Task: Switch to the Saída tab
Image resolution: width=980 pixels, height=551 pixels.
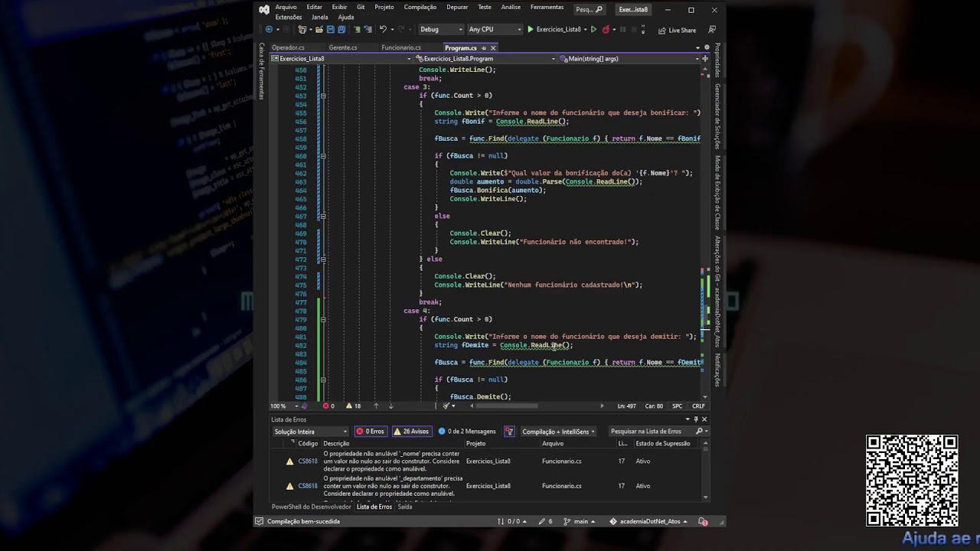Action: (404, 507)
